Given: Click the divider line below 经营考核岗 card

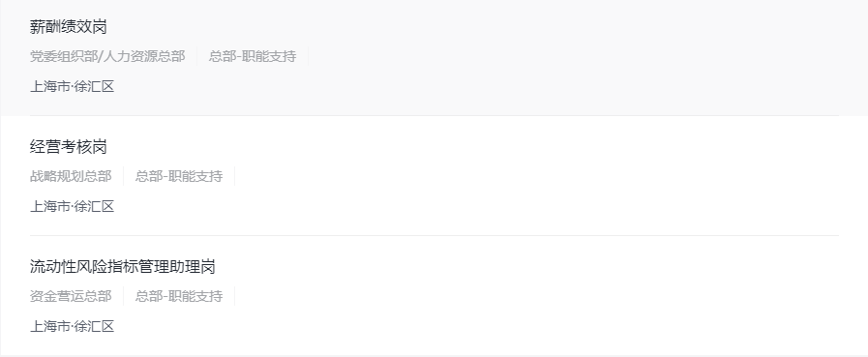Looking at the screenshot, I should (x=434, y=236).
